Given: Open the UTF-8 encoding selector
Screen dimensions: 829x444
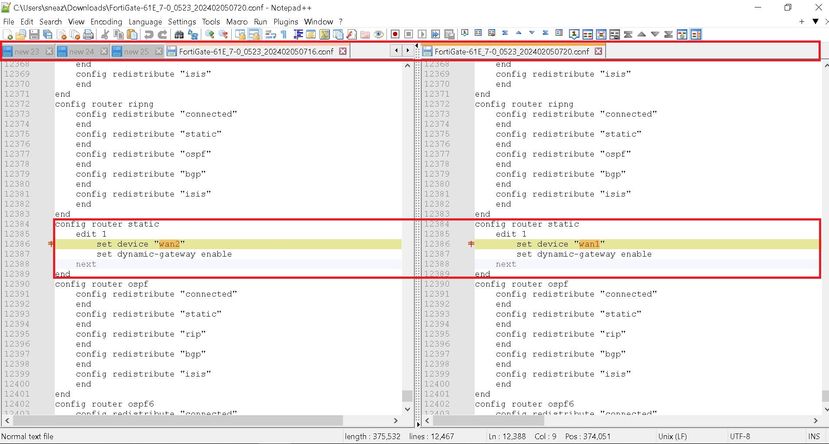Looking at the screenshot, I should [740, 437].
